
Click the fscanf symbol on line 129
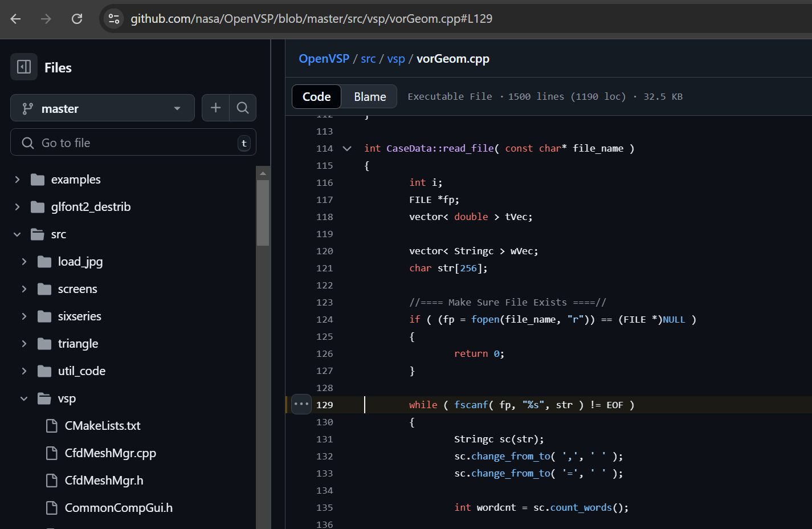pyautogui.click(x=471, y=405)
